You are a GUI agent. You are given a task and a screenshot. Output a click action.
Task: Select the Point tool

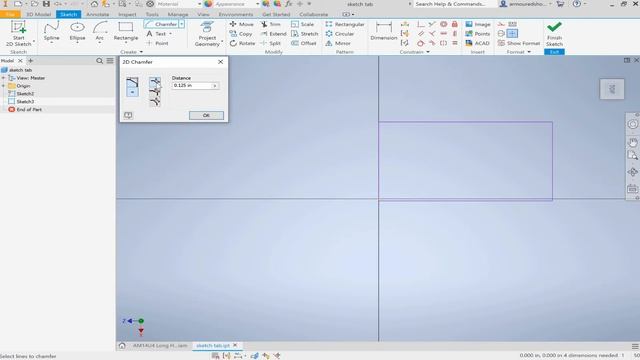pos(158,43)
